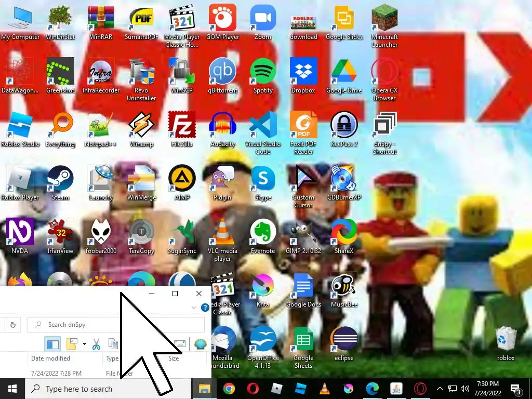Viewport: 532px width, 399px height.
Task: Select the MusicBee desktop icon
Action: [x=344, y=290]
